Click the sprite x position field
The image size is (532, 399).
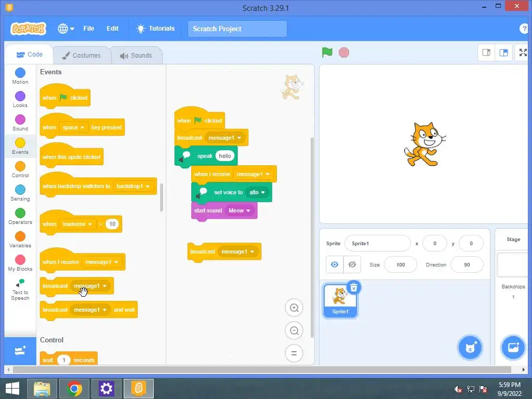[x=435, y=243]
